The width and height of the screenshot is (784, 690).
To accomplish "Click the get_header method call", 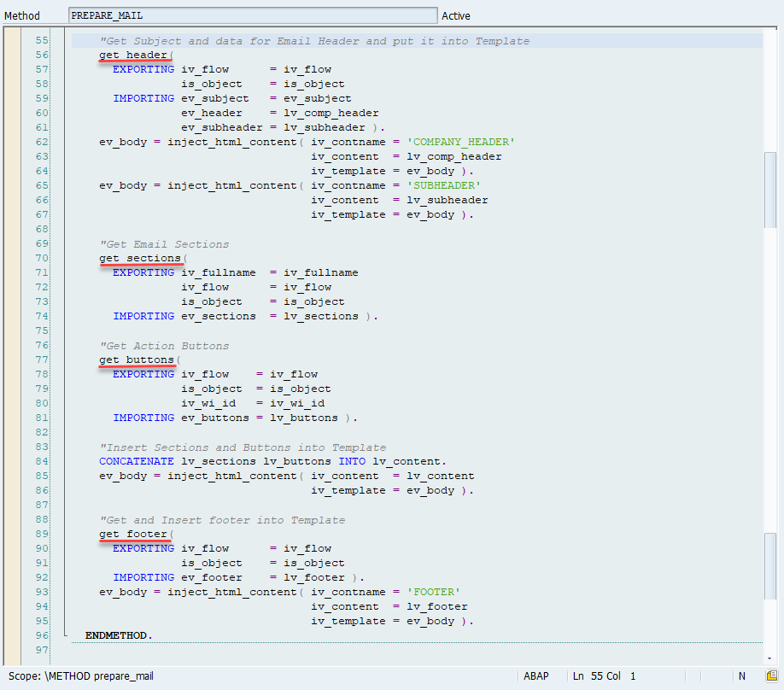I will click(133, 55).
